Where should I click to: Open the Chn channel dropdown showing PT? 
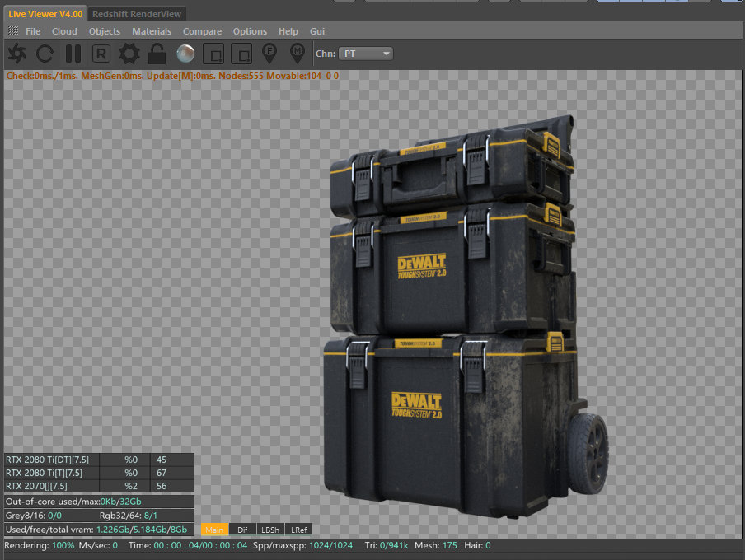click(366, 54)
